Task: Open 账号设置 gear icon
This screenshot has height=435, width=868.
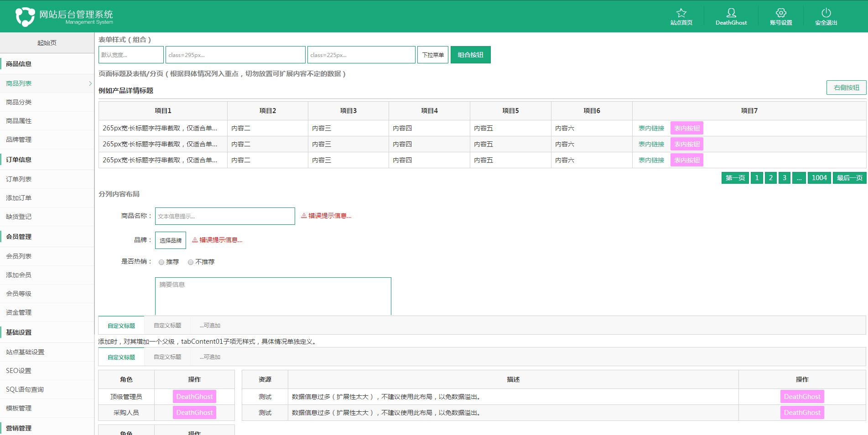Action: [x=780, y=13]
